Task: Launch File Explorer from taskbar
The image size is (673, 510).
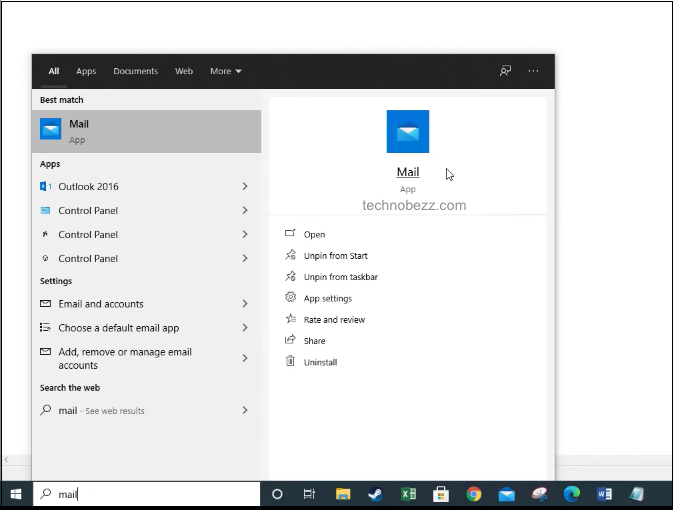Action: [x=343, y=494]
